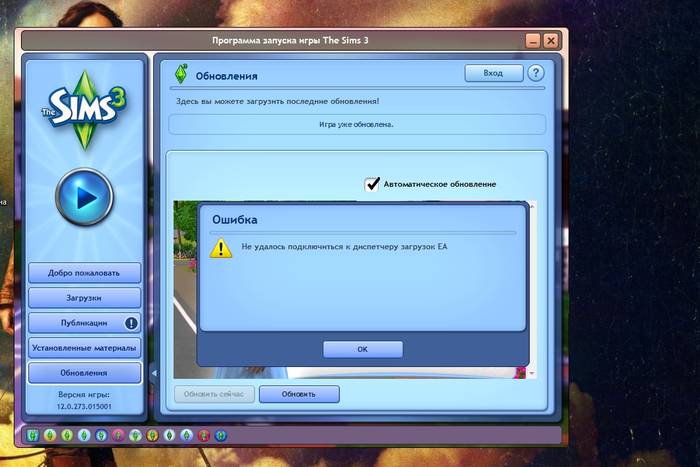
Task: Select the lime green pack icon, third in bar
Action: (x=67, y=435)
